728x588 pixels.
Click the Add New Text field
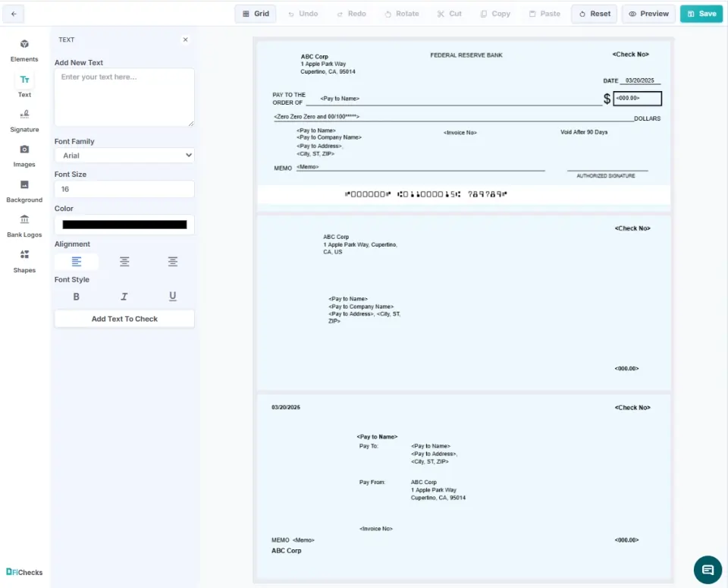(124, 97)
